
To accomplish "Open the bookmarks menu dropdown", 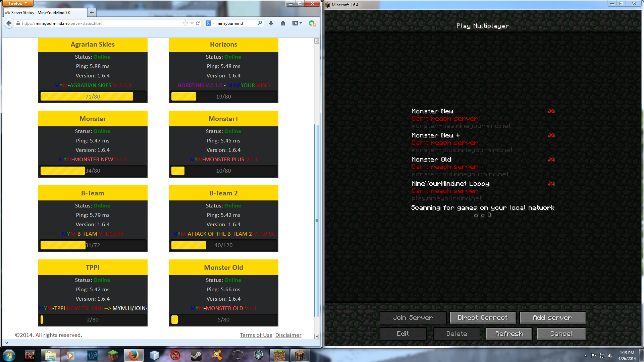I will coord(297,23).
